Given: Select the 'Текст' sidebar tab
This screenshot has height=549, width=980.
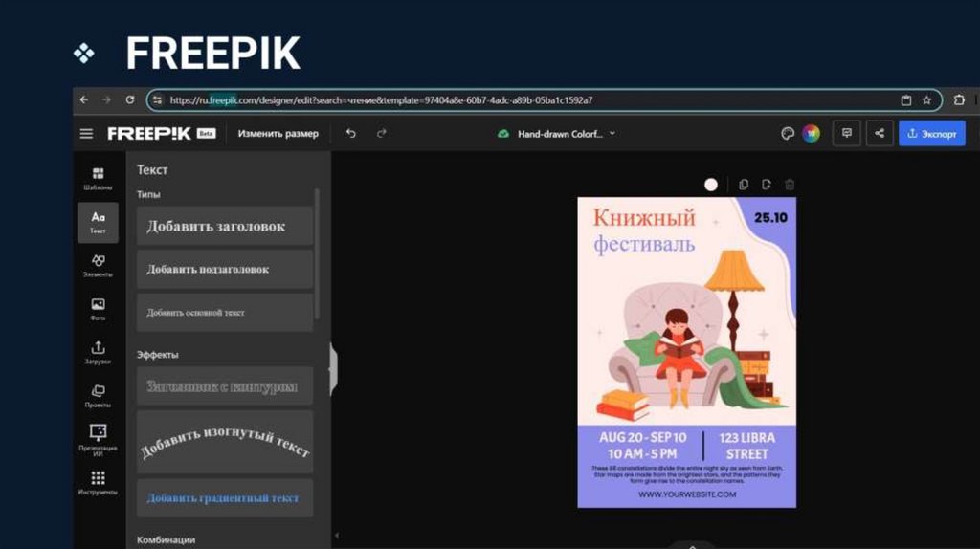Looking at the screenshot, I should 99,222.
